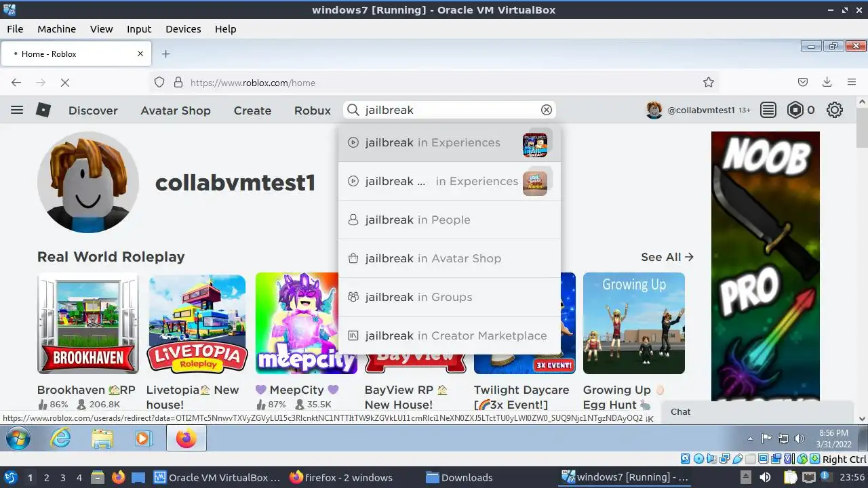The height and width of the screenshot is (488, 868).
Task: Open Windows Explorer from taskbar
Action: pyautogui.click(x=102, y=439)
